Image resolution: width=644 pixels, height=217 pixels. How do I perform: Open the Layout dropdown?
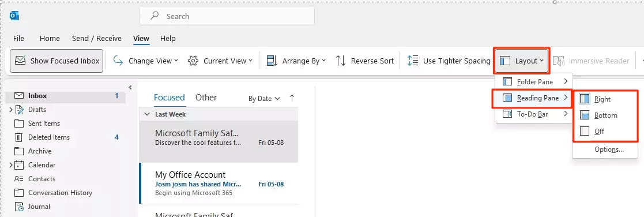coord(522,61)
